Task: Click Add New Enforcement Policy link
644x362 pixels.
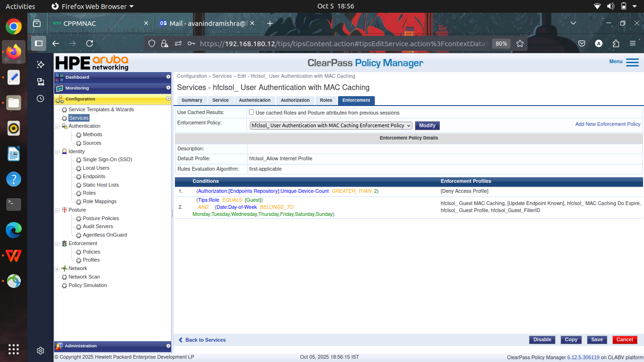Action: (608, 124)
